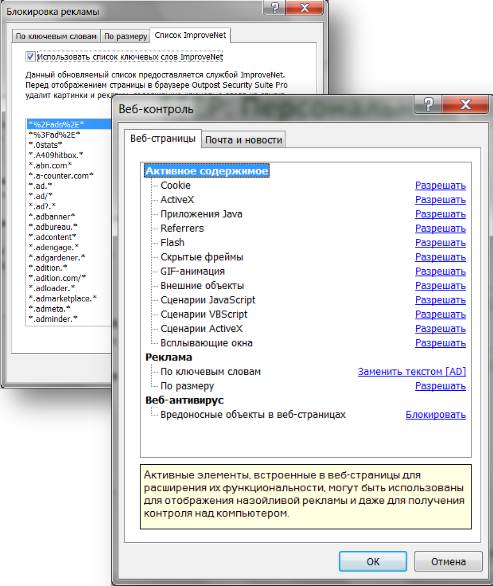Select '*.adengage.*' keyword entry

tap(54, 247)
